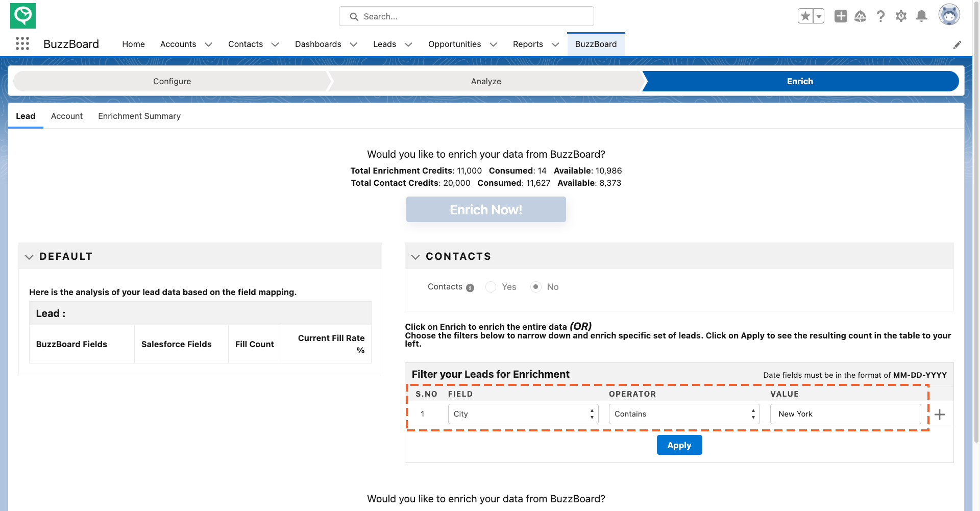Open the Accounts nav tab
Image resolution: width=980 pixels, height=511 pixels.
pos(178,44)
